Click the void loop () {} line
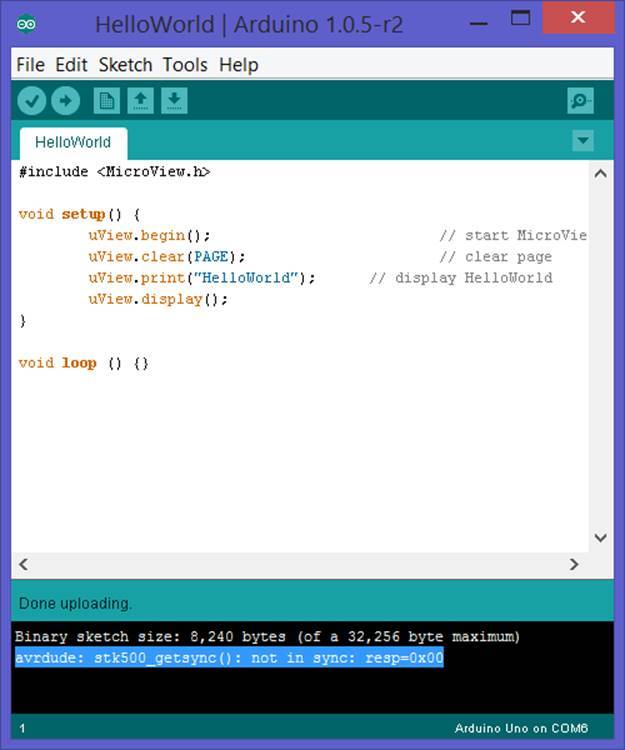This screenshot has width=625, height=750. (84, 363)
